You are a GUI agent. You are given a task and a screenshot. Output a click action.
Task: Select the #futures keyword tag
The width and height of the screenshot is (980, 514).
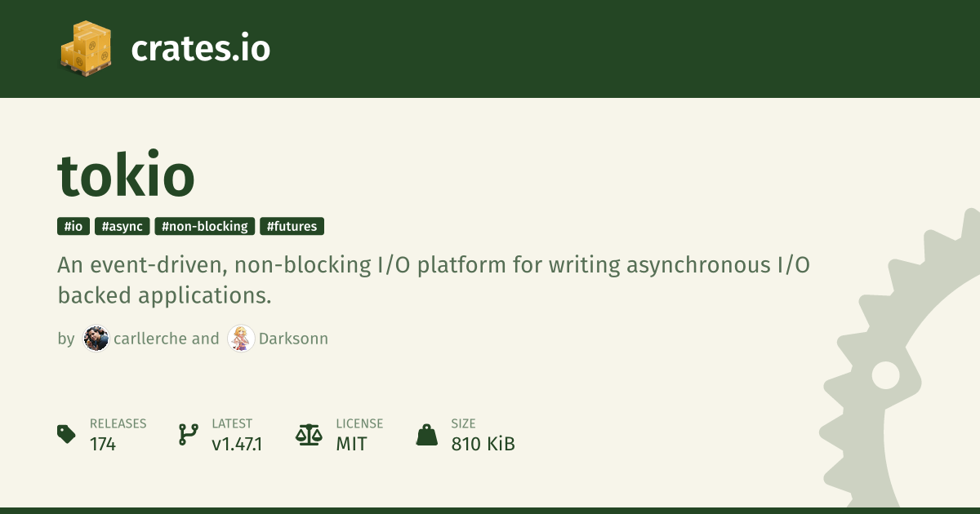292,227
